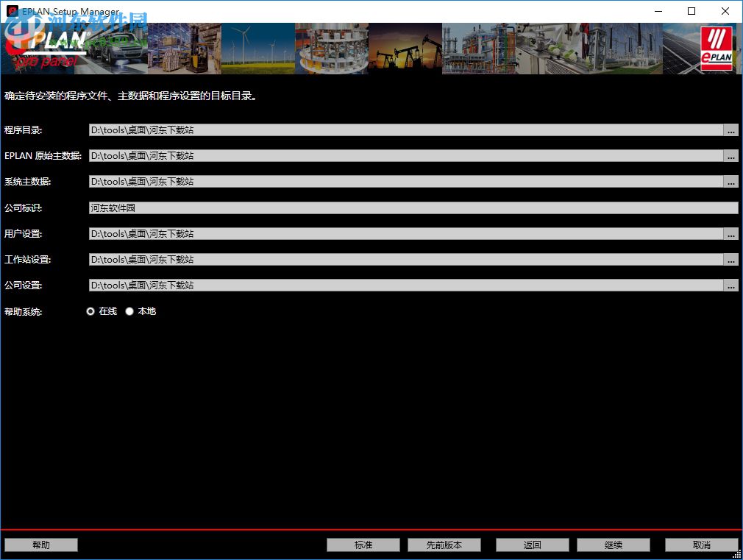Screen dimensions: 743x560
Task: Click the 系统主数据 path field
Action: [x=406, y=182]
